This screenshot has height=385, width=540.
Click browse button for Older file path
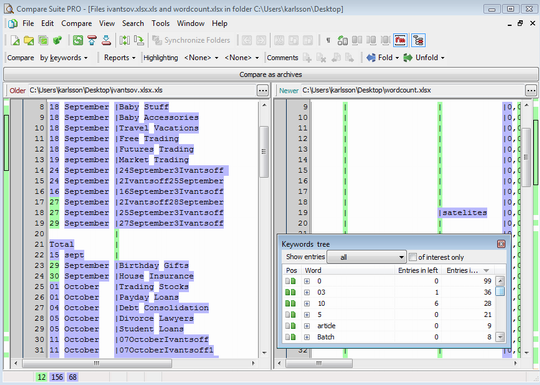263,91
